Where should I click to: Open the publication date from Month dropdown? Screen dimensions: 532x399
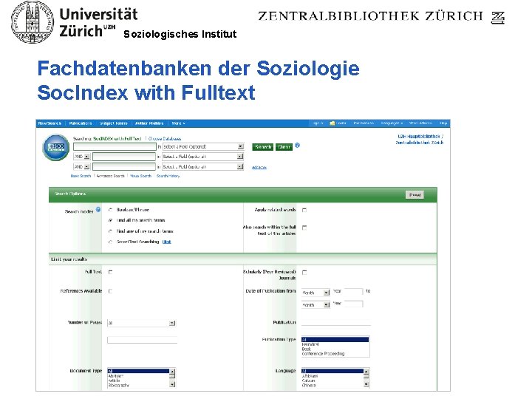click(x=316, y=293)
